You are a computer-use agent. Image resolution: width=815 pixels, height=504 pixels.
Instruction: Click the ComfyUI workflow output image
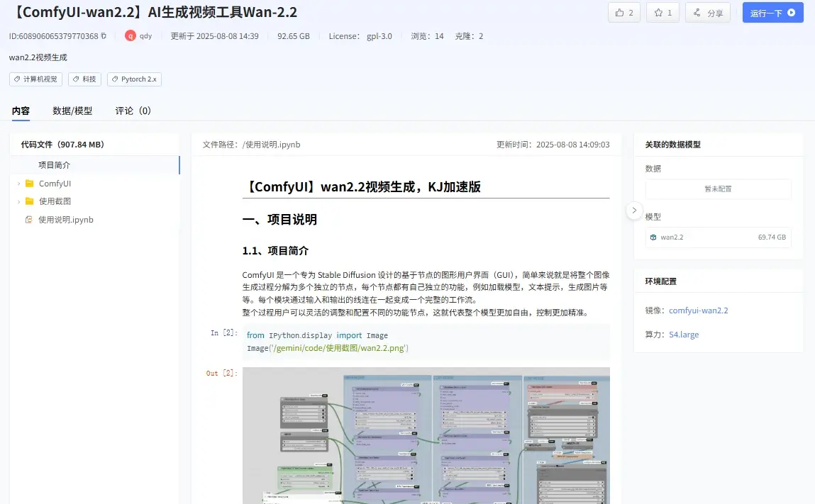coord(426,435)
